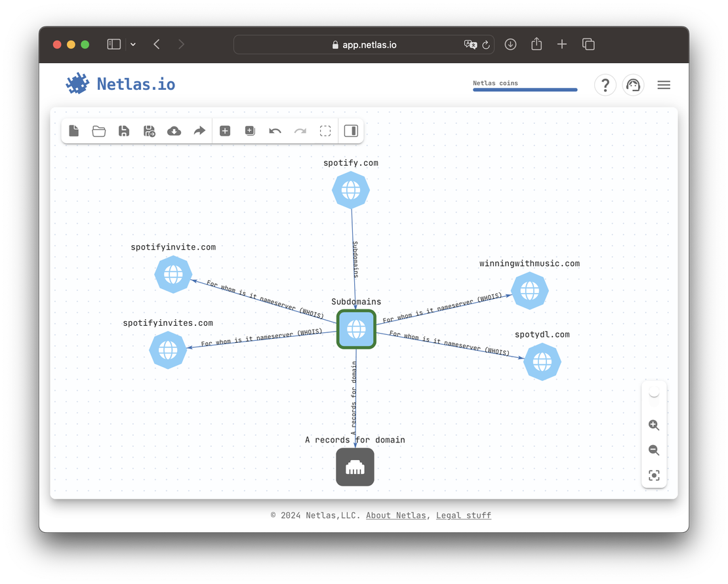
Task: Create a new graph file
Action: (x=74, y=131)
